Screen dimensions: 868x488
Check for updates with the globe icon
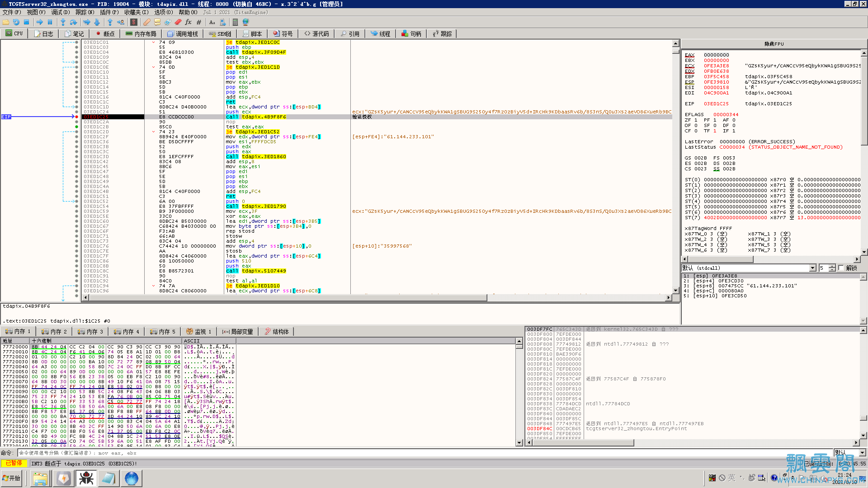pos(246,22)
